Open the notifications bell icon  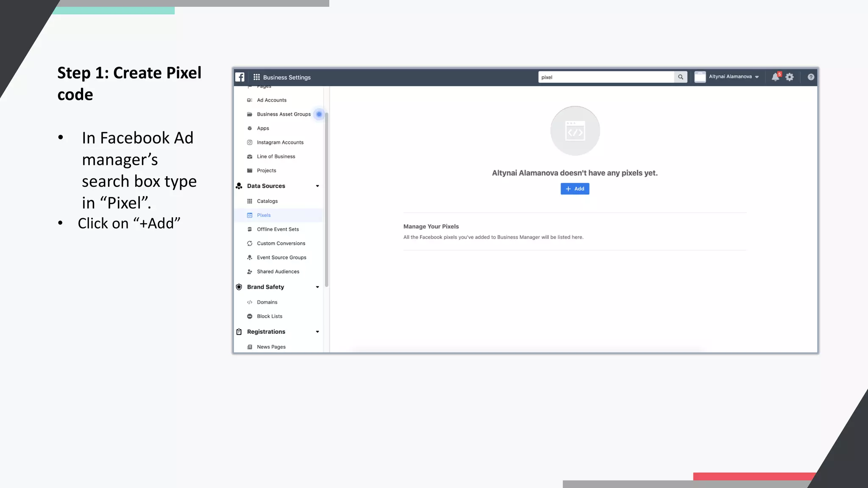[775, 77]
